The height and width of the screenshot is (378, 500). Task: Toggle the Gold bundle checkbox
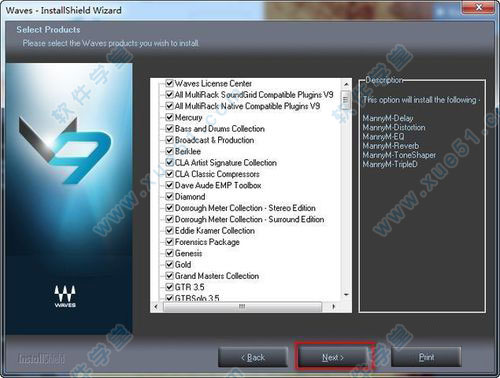coord(169,264)
